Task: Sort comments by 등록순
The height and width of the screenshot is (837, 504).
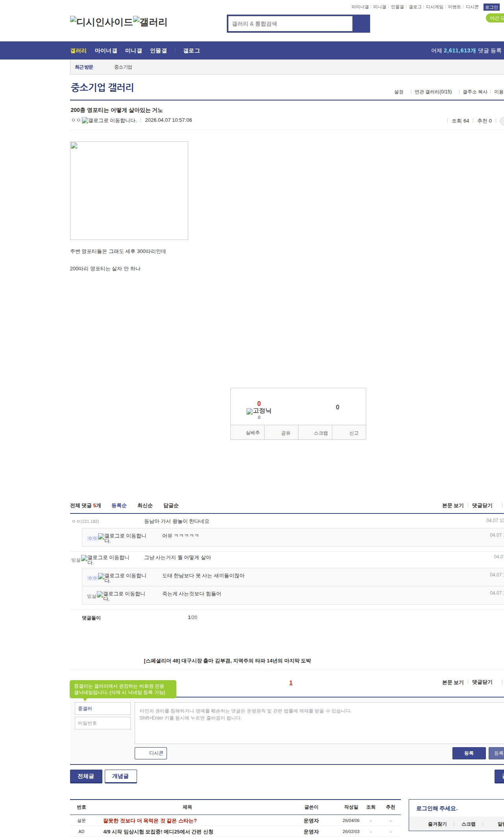Action: [119, 506]
